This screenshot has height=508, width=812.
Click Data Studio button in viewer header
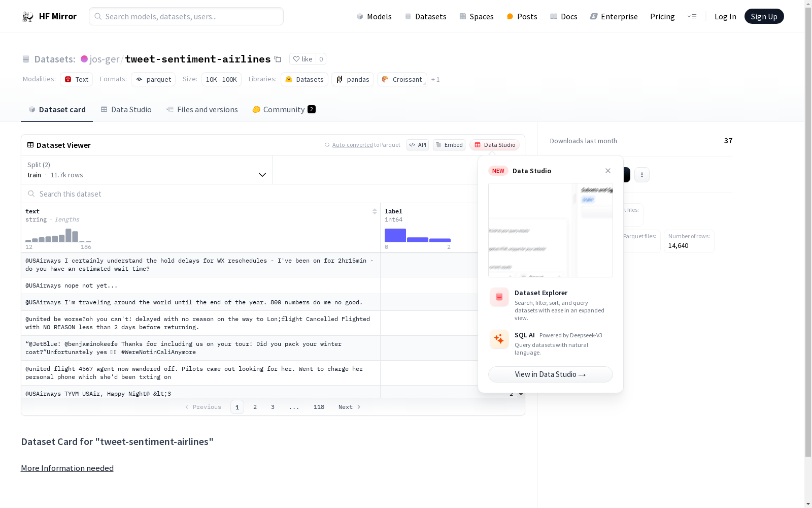pyautogui.click(x=495, y=145)
